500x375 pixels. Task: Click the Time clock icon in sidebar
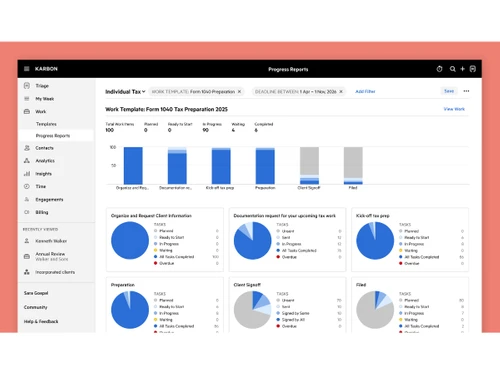click(x=27, y=186)
